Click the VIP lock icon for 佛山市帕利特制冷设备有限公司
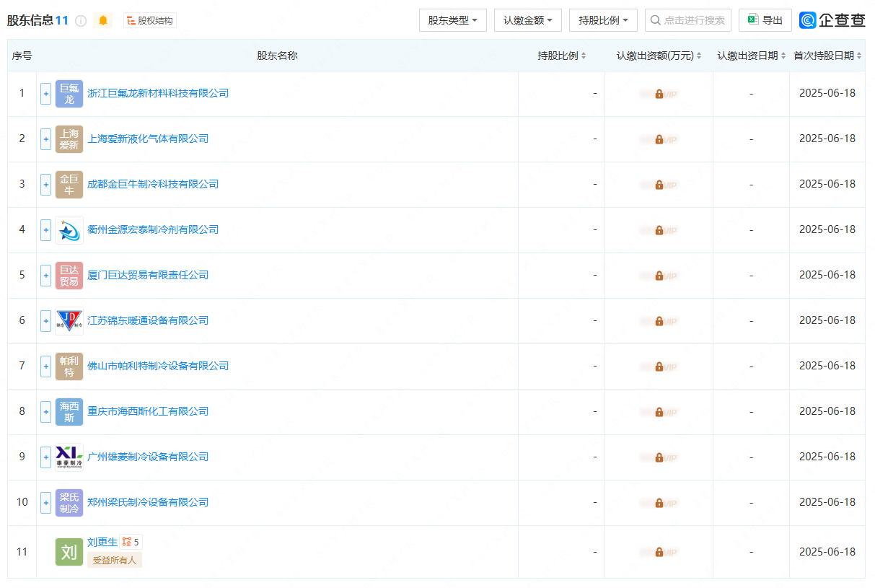Viewport: 875px width, 588px height. coord(659,367)
